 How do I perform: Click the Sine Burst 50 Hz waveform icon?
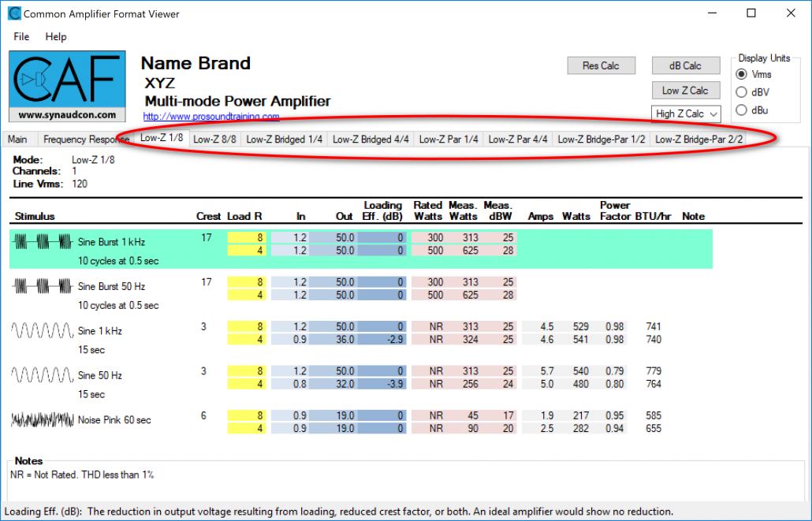[x=43, y=287]
